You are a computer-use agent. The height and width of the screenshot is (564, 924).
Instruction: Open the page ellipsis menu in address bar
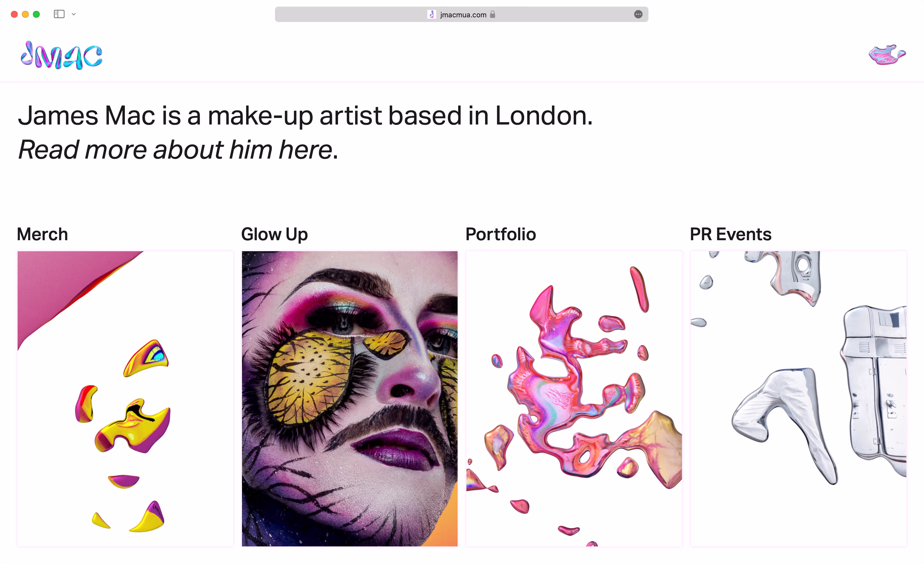(x=638, y=14)
